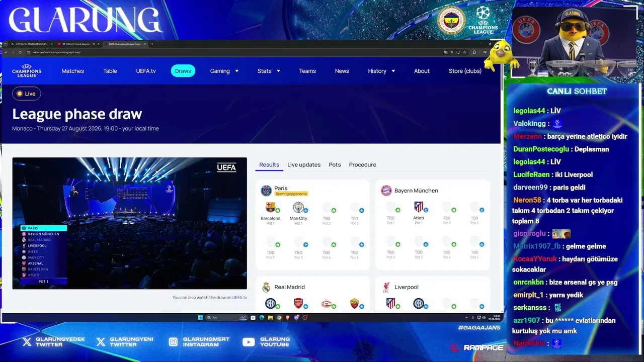This screenshot has width=644, height=362.
Task: Open the Teams page in the navigation
Action: point(307,71)
